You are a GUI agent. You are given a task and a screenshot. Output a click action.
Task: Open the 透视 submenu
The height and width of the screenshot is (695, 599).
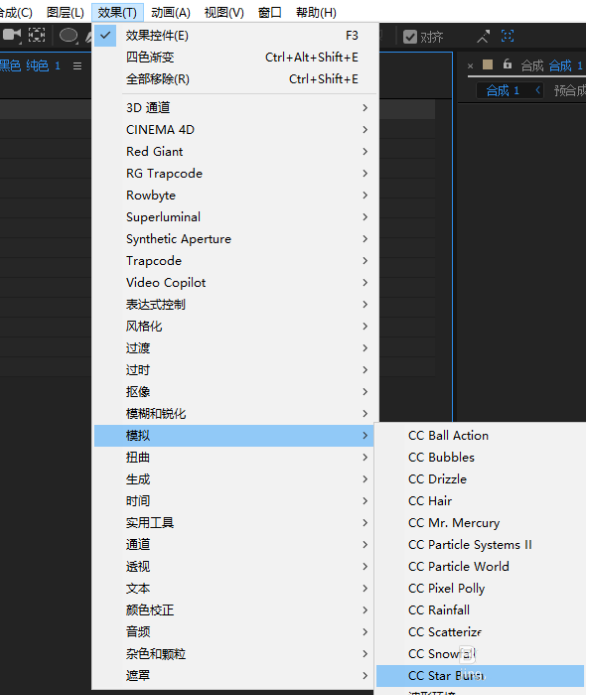click(234, 566)
